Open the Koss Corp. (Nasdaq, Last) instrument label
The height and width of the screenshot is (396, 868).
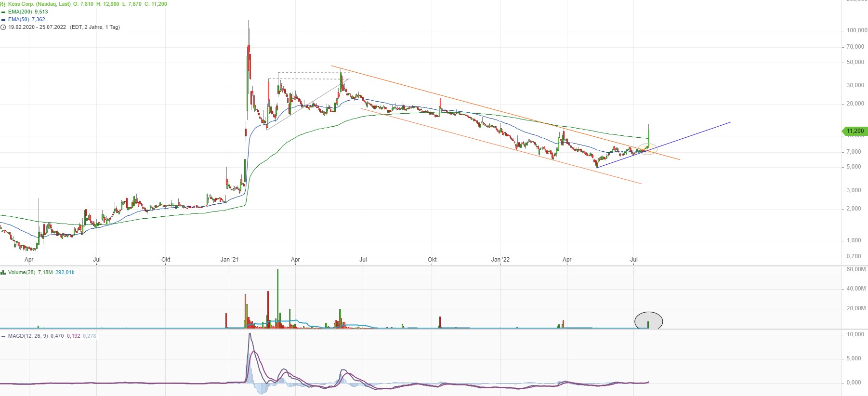point(39,4)
